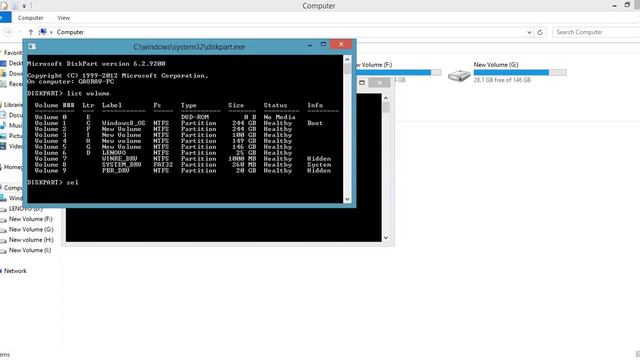Click the Desktop favorites icon in sidebar
The image size is (640, 360).
[x=3, y=63]
